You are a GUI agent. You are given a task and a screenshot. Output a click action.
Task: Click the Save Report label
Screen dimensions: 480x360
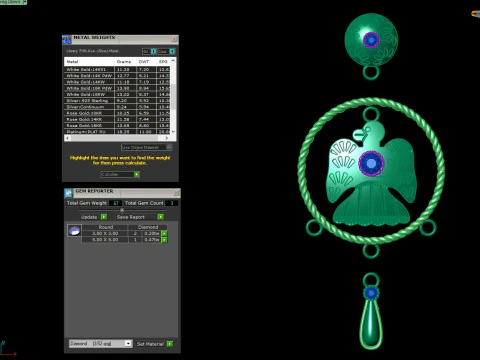(131, 217)
